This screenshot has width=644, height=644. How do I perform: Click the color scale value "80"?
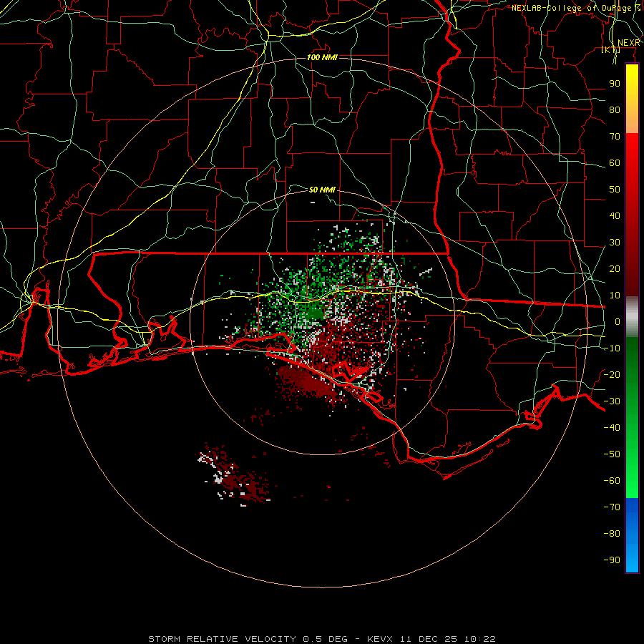615,110
